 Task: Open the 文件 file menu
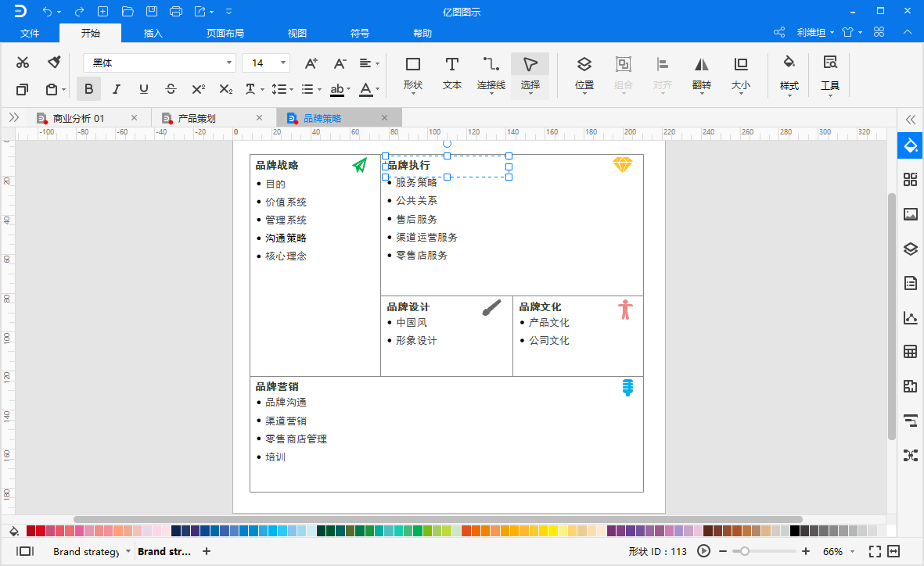click(30, 33)
